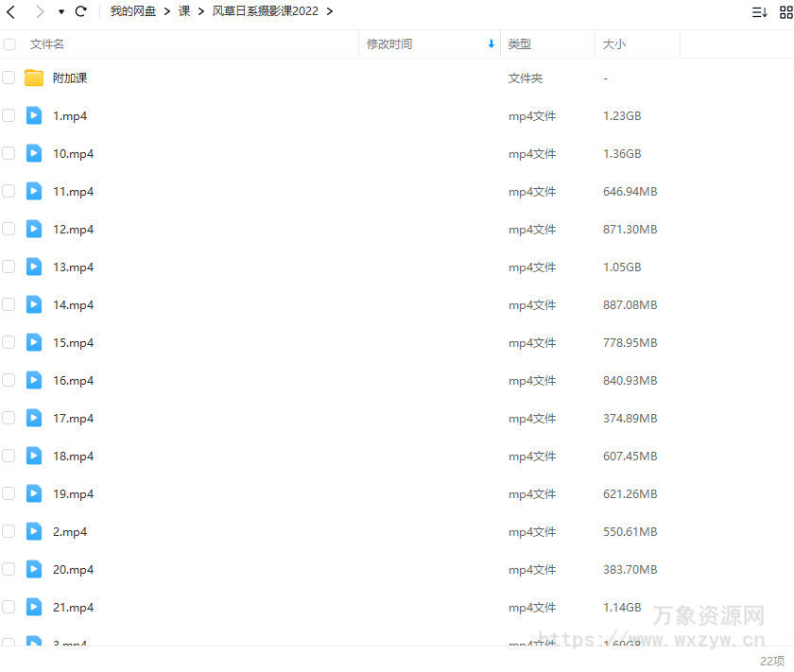Screen dimensions: 794x672
Task: Open the 附加课 folder icon
Action: [x=34, y=78]
